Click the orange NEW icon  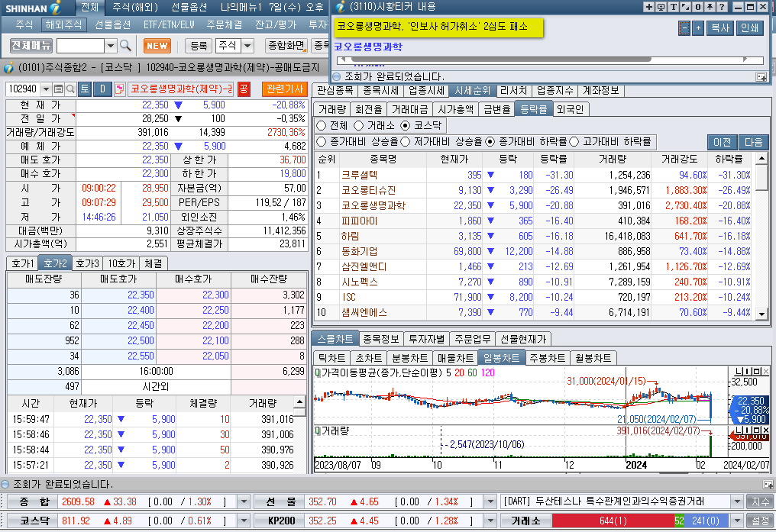coord(157,46)
